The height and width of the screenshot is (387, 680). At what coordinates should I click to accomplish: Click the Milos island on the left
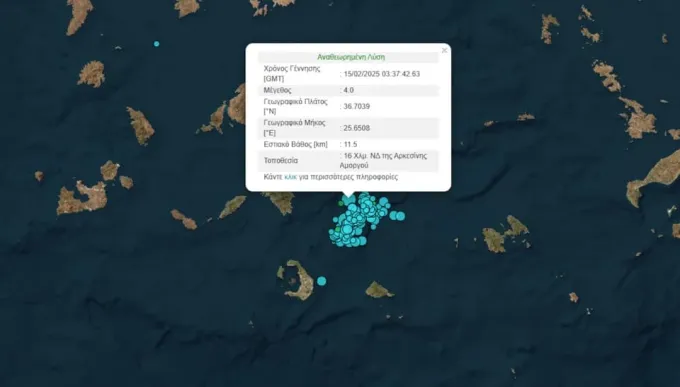pyautogui.click(x=83, y=199)
